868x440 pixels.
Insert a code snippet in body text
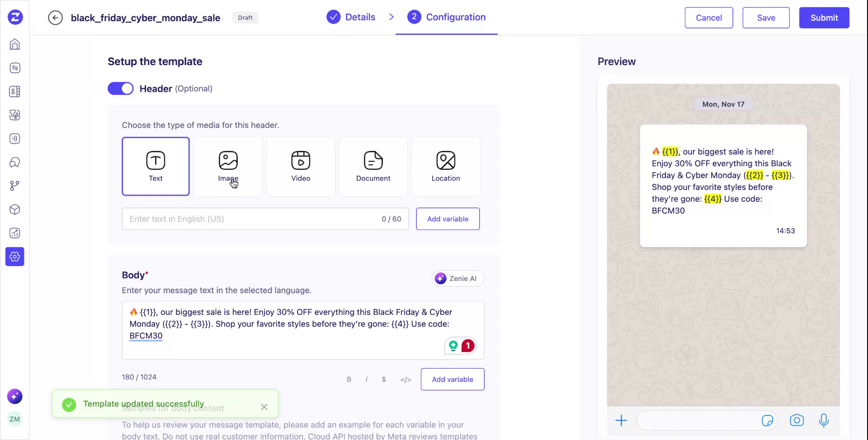(405, 379)
